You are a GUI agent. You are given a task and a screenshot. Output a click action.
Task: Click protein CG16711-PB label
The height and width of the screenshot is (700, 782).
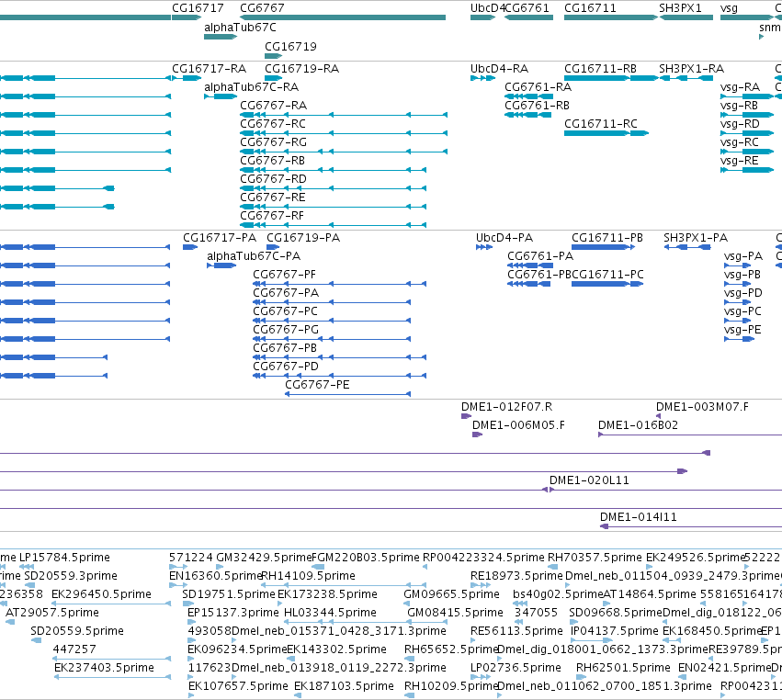tap(607, 237)
